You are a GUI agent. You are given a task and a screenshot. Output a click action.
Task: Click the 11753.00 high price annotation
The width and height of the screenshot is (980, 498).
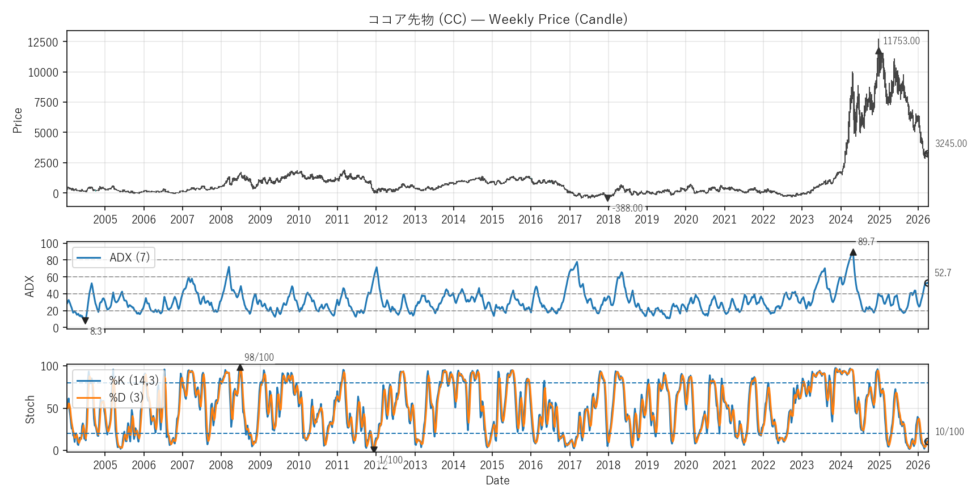901,41
